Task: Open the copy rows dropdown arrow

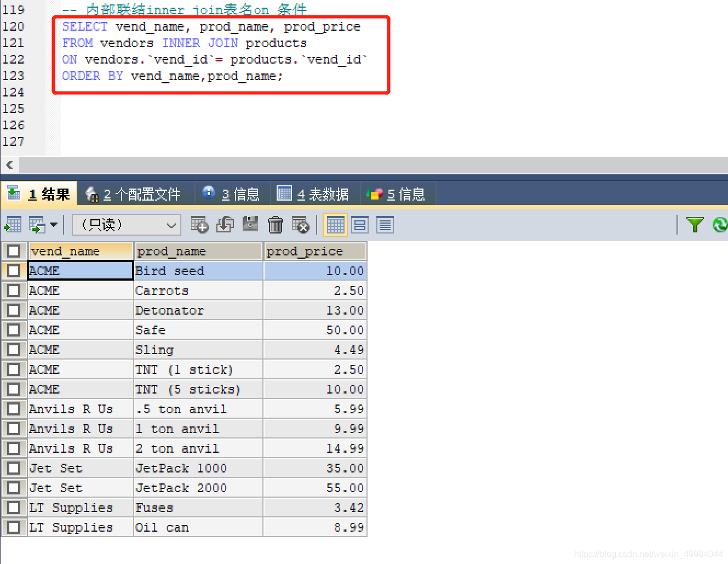Action: 54,225
